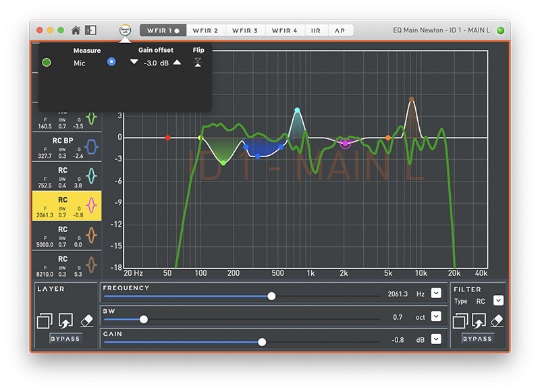Click the -0.8 gain value field
This screenshot has height=392, width=540.
398,340
